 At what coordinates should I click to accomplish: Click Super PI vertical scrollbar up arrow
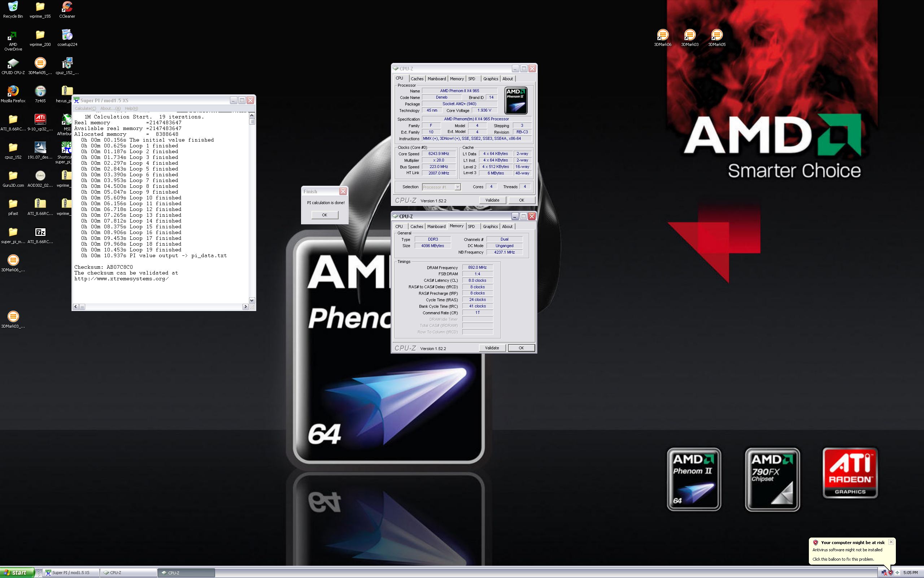tap(252, 116)
